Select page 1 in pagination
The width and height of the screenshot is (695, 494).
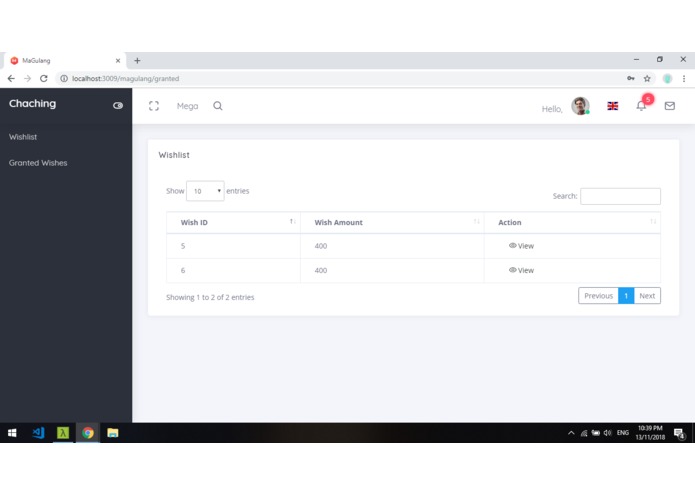[x=626, y=296]
